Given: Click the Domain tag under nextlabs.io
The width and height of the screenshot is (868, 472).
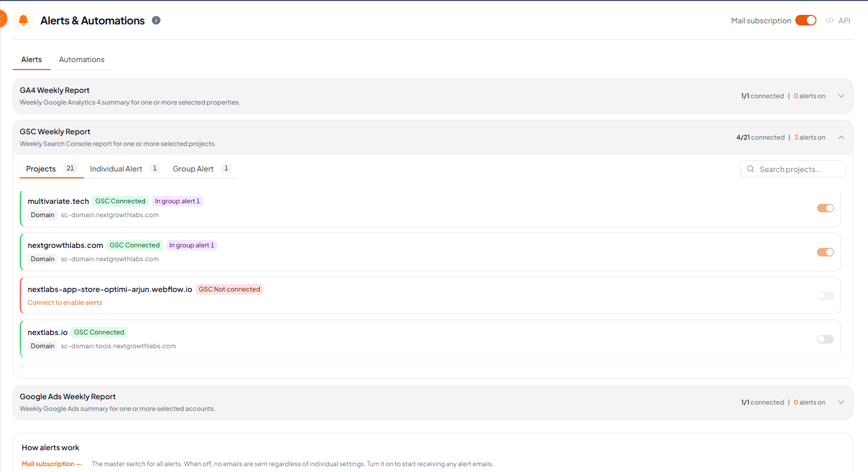Looking at the screenshot, I should click(x=42, y=346).
